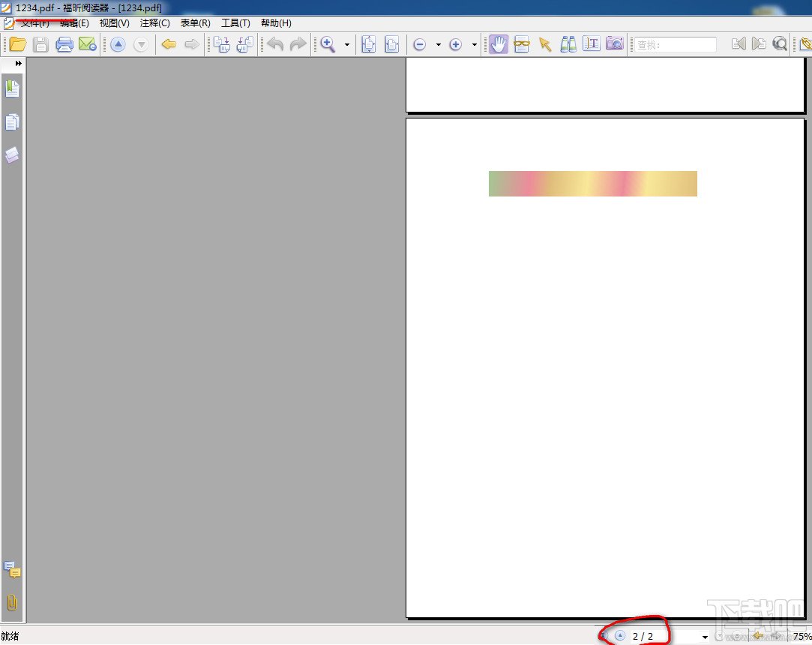This screenshot has height=645, width=812.
Task: Open the binoculars search tool
Action: pyautogui.click(x=568, y=44)
